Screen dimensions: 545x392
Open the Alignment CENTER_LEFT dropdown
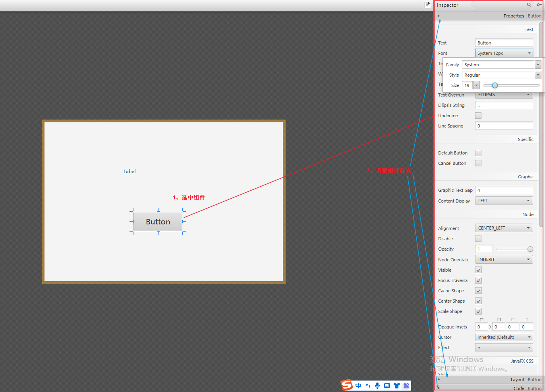[504, 228]
